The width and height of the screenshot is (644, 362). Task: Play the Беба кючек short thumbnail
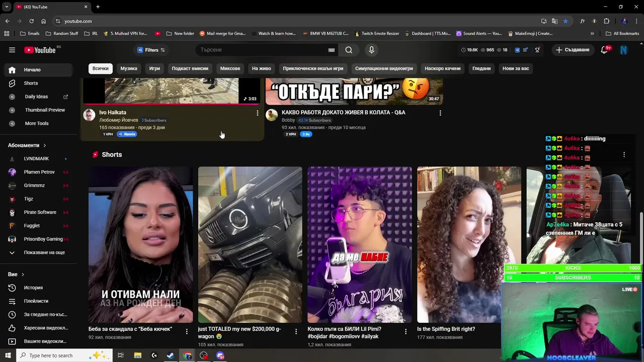140,245
